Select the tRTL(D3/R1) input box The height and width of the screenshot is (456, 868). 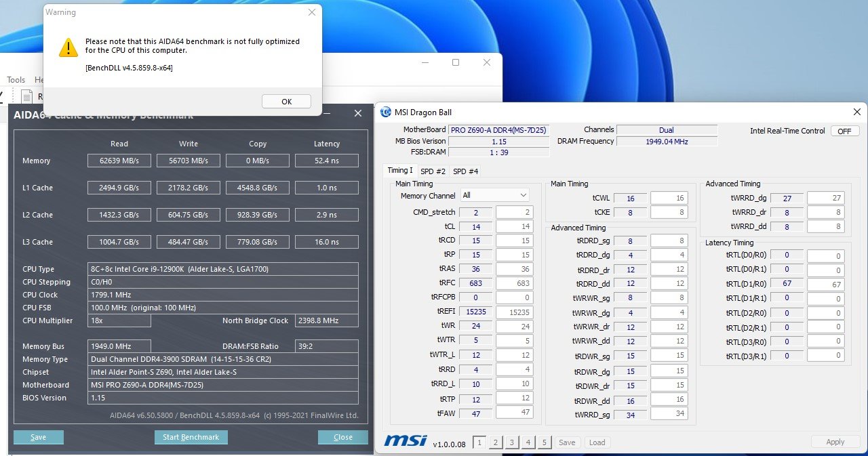825,356
